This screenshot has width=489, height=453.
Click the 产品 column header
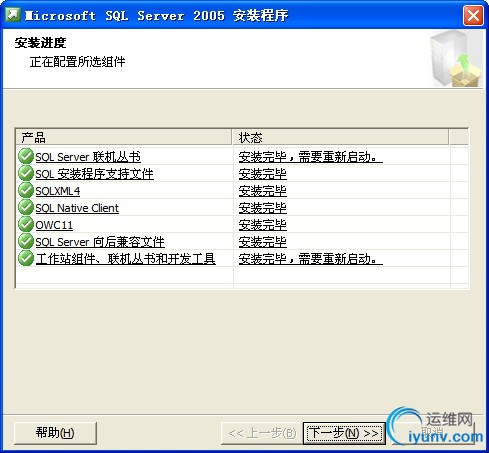coord(124,137)
